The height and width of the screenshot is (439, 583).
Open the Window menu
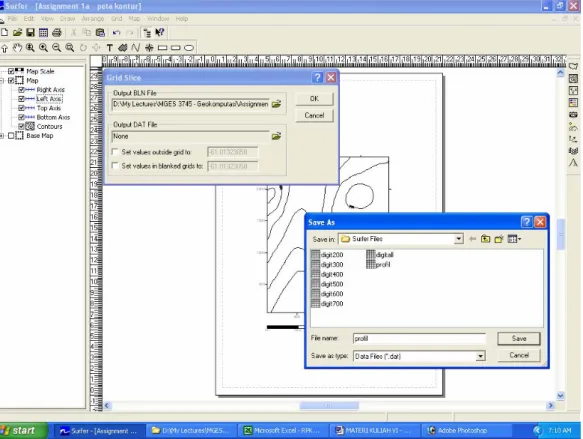point(158,19)
